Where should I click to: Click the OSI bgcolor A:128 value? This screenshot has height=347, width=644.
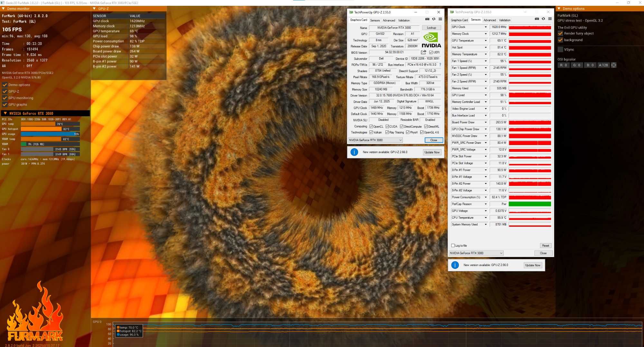pyautogui.click(x=603, y=65)
